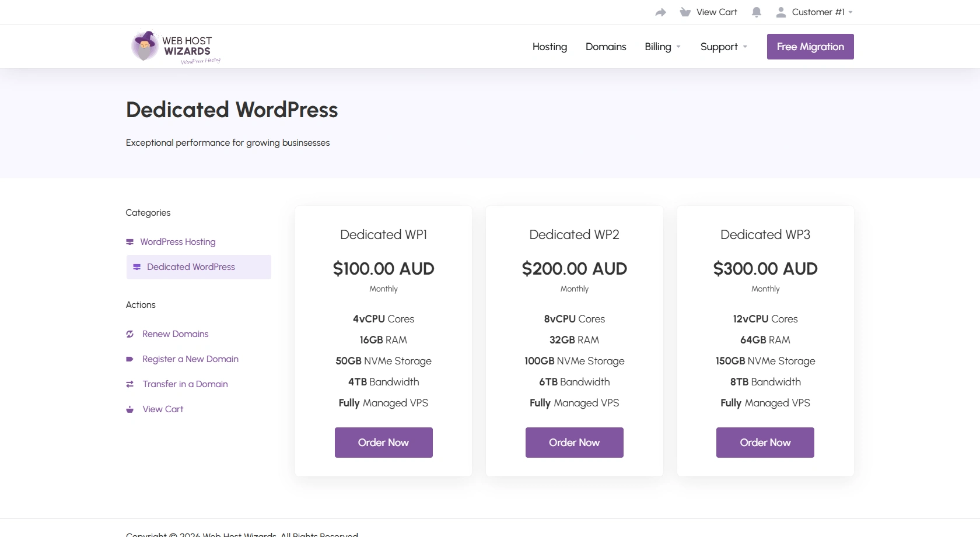Click the $300.00 AUD price
The height and width of the screenshot is (537, 980).
765,269
